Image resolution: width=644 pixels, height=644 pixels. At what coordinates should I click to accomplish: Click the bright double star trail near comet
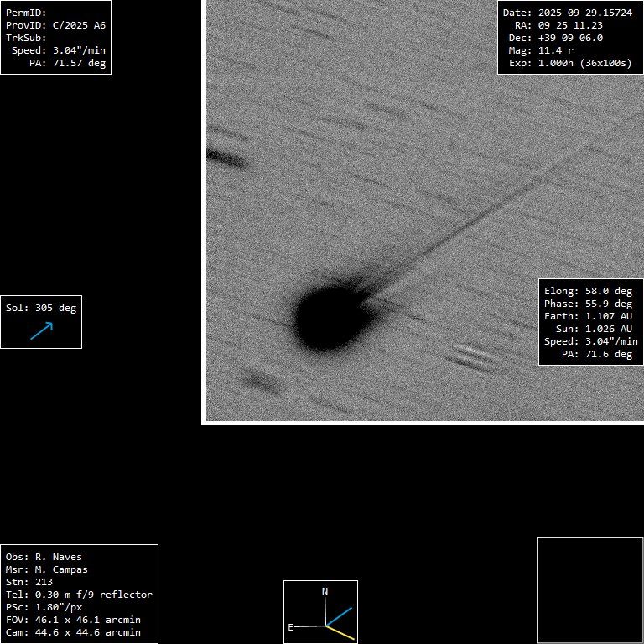pos(474,356)
